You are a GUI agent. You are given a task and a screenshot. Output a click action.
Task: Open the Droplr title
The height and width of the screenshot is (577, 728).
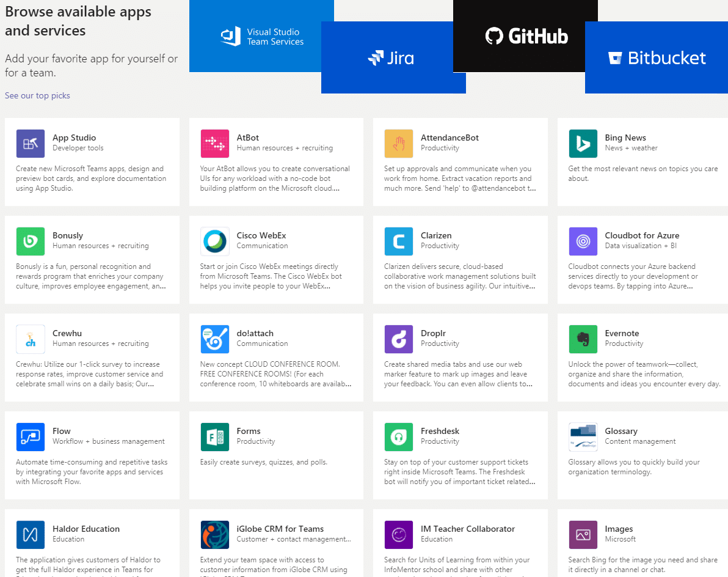coord(433,333)
